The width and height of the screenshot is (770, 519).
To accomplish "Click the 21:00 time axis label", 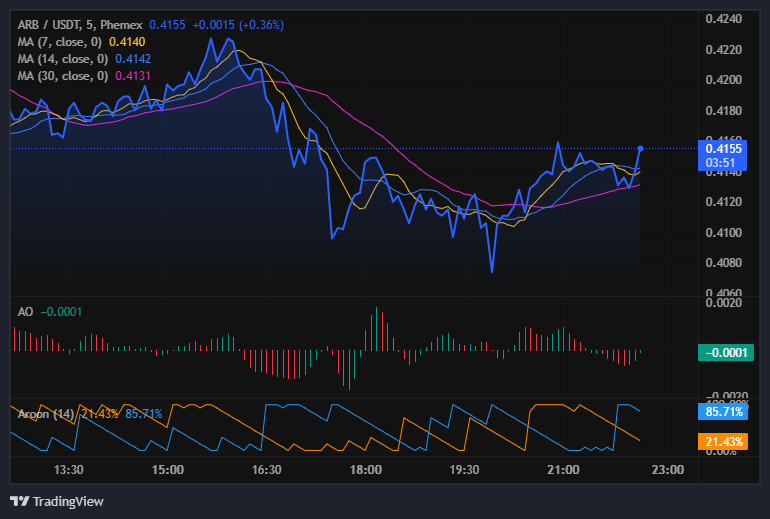I will 563,469.
